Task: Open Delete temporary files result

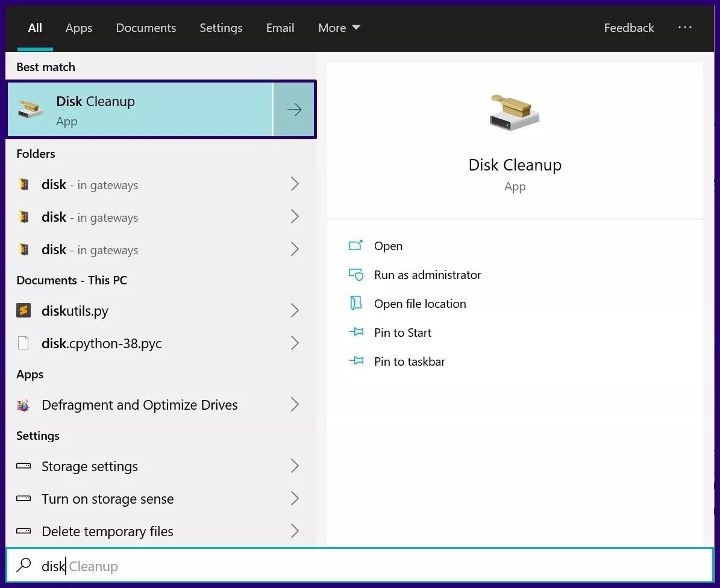Action: coord(160,531)
